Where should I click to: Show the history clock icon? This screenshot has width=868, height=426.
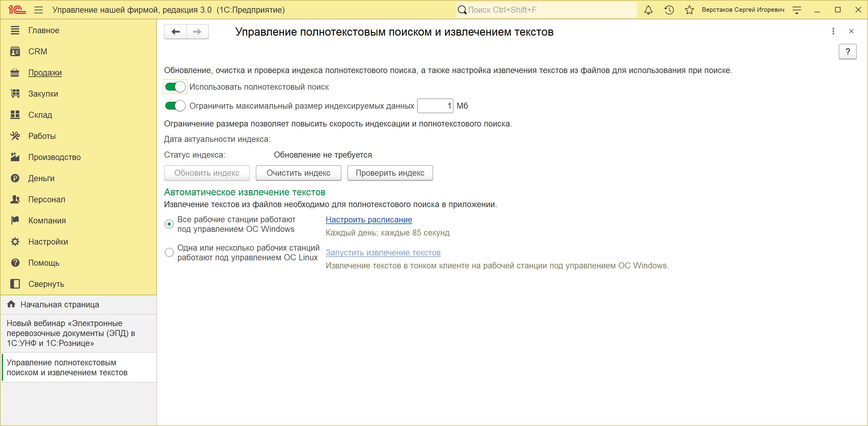point(669,10)
